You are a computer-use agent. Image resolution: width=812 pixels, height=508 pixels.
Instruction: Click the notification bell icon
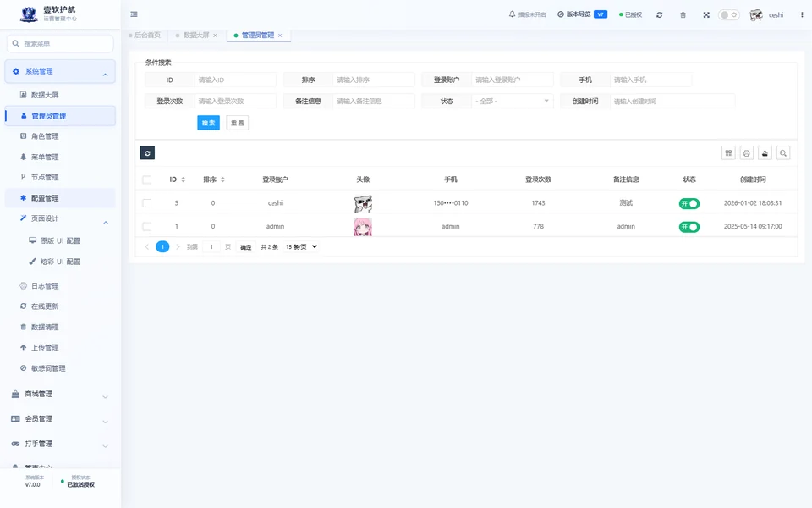(x=513, y=14)
